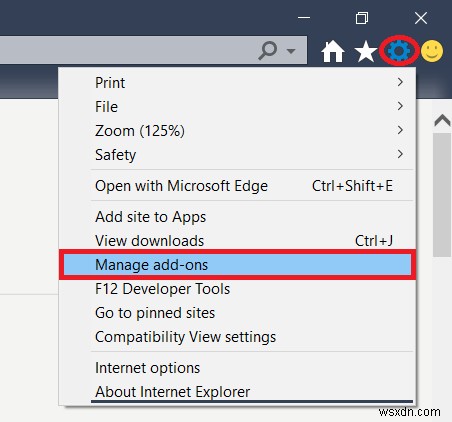Click the Tools gear icon
Viewport: 452px width, 422px height.
[x=399, y=51]
